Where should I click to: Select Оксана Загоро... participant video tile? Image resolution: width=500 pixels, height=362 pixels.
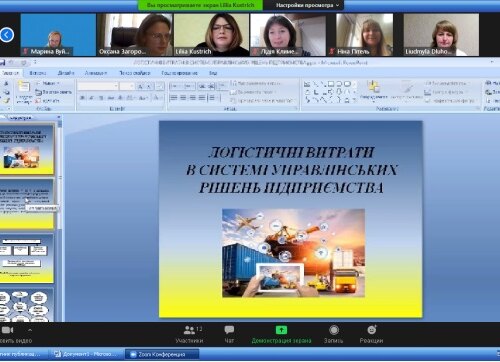[x=135, y=35]
